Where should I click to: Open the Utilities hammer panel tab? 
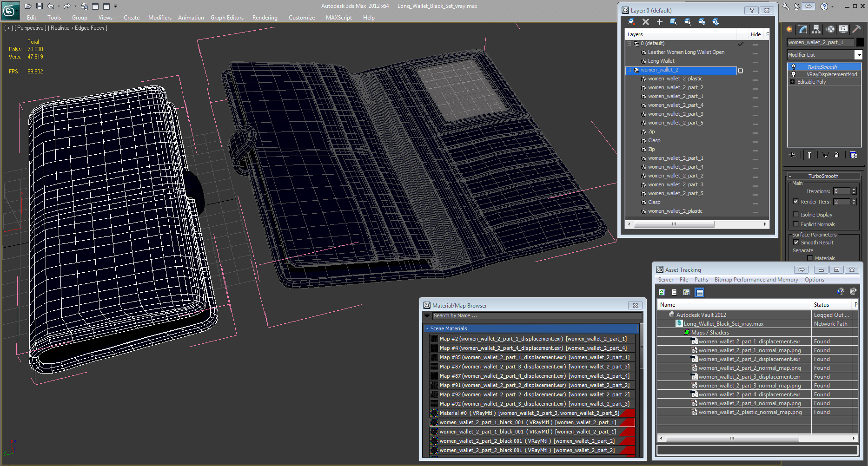(856, 29)
